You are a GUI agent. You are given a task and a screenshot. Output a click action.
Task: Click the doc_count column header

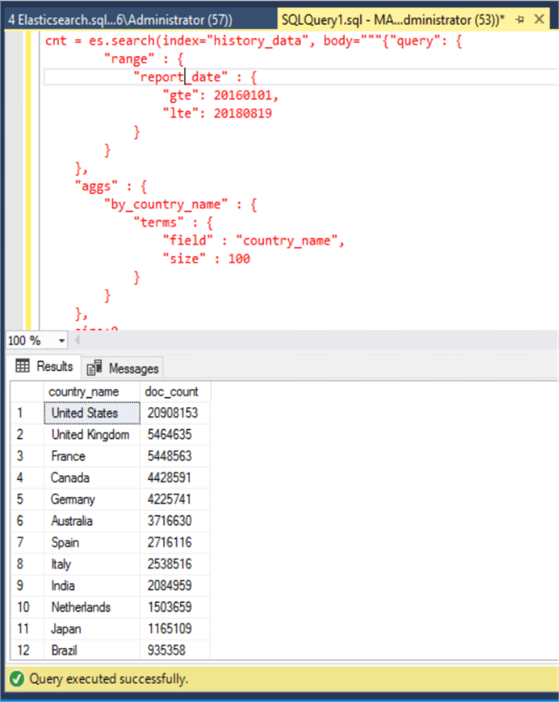175,392
